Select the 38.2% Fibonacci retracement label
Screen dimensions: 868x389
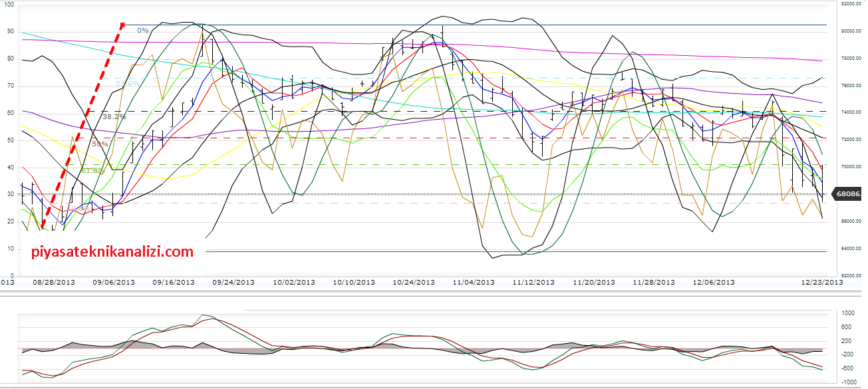click(x=114, y=116)
